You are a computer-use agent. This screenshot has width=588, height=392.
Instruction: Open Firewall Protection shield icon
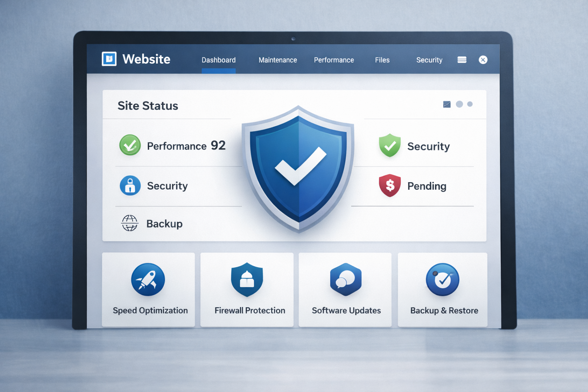click(x=247, y=280)
